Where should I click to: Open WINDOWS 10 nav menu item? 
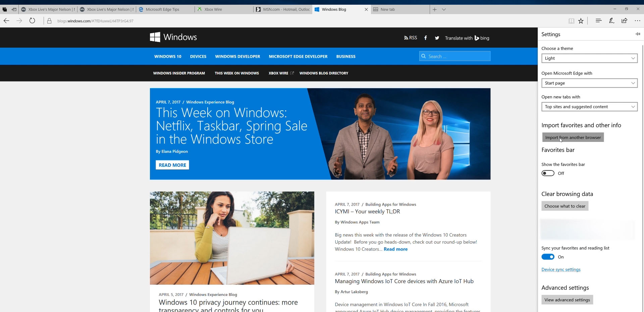click(168, 56)
